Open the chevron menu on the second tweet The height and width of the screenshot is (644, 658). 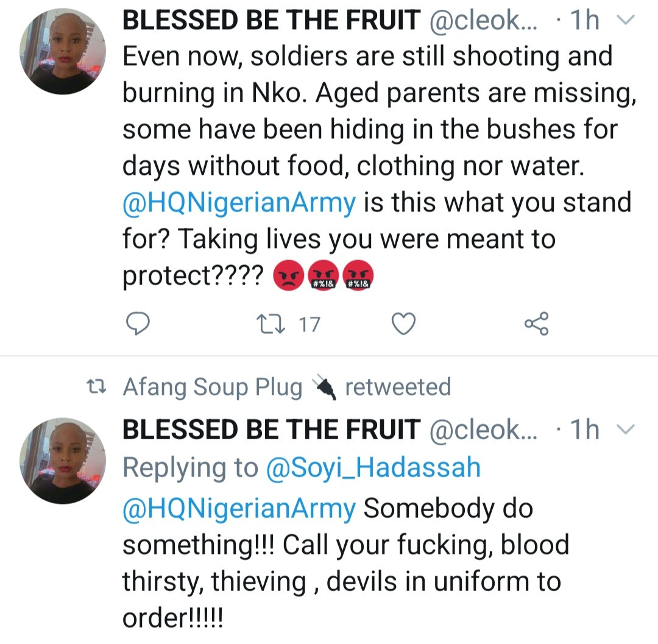point(626,431)
